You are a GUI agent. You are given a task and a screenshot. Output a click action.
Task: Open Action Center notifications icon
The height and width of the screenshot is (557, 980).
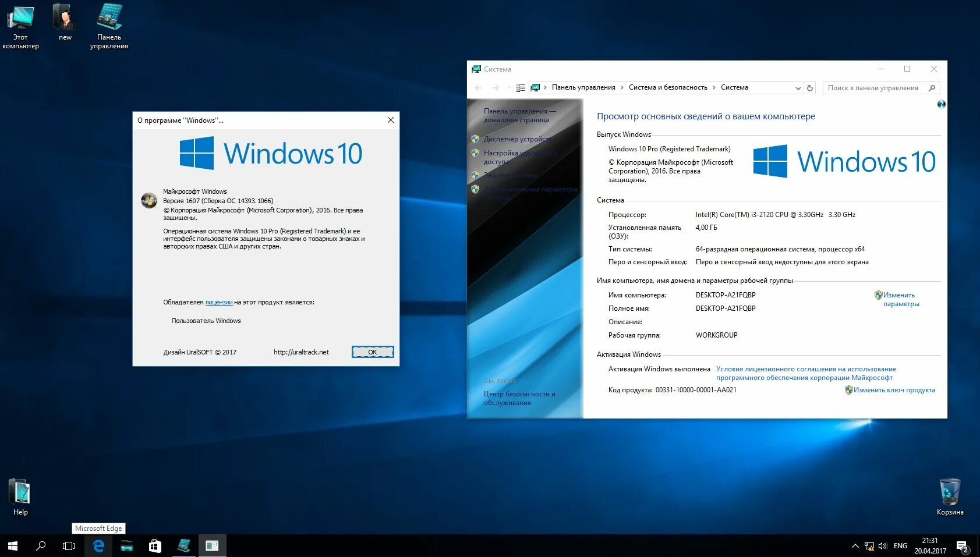click(963, 547)
